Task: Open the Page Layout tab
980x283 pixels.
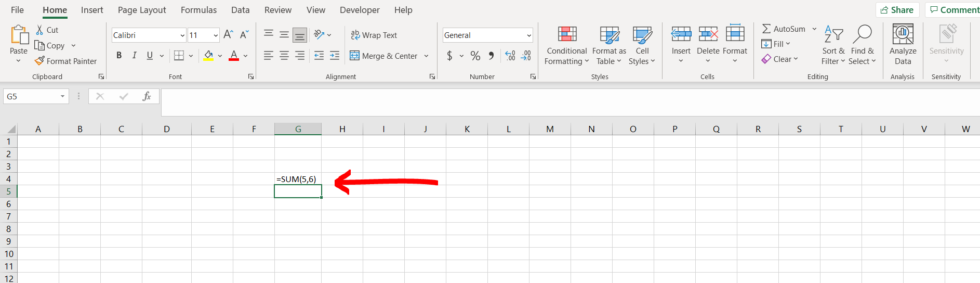Action: coord(142,10)
